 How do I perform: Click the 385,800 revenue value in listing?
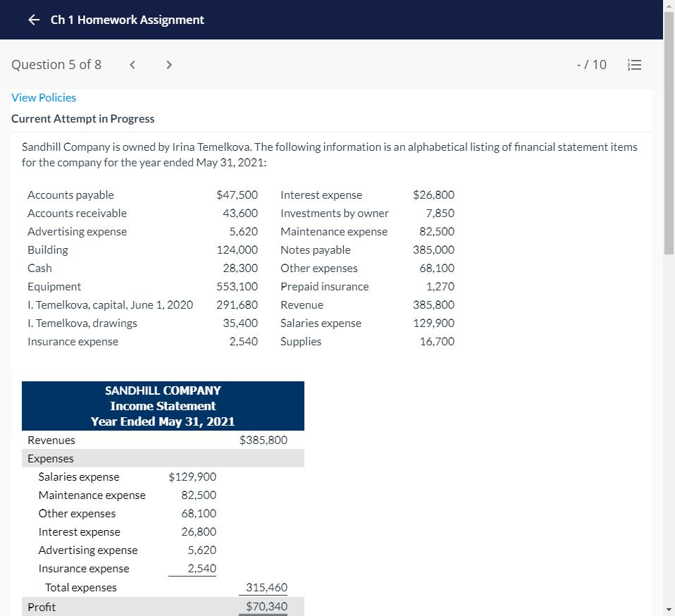point(433,305)
